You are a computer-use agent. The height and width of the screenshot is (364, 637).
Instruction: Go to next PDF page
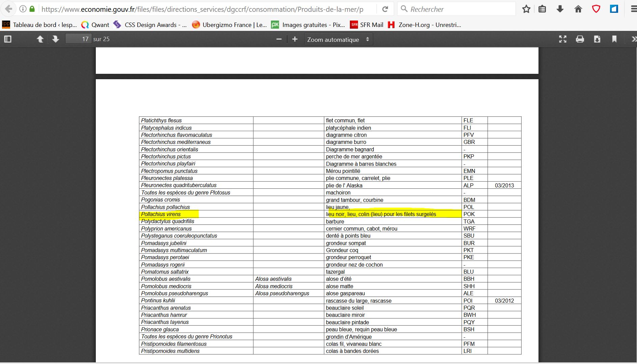pyautogui.click(x=56, y=39)
